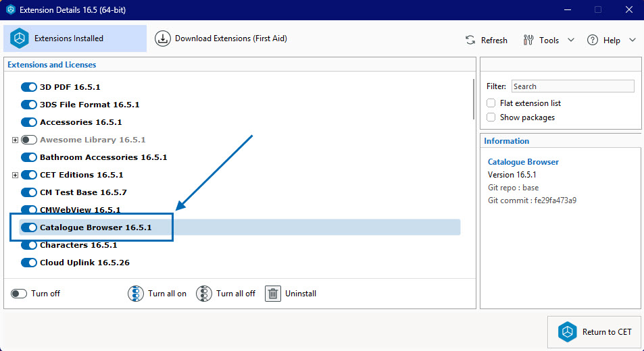Enable the Awesome Library extension switch
The image size is (644, 351).
pos(29,140)
